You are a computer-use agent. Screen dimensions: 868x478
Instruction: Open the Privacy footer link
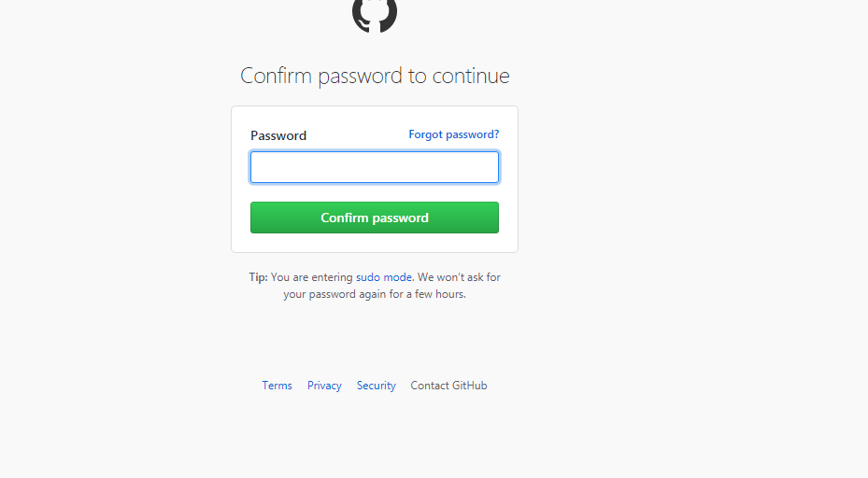click(324, 386)
